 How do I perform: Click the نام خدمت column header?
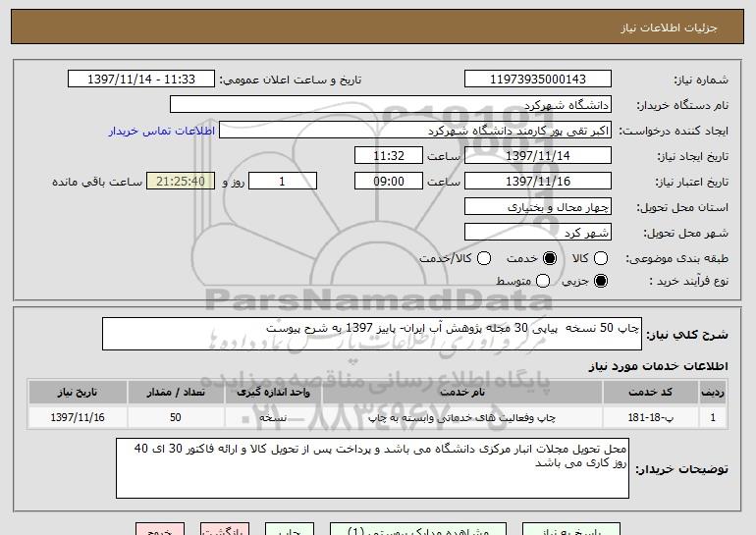click(x=462, y=392)
